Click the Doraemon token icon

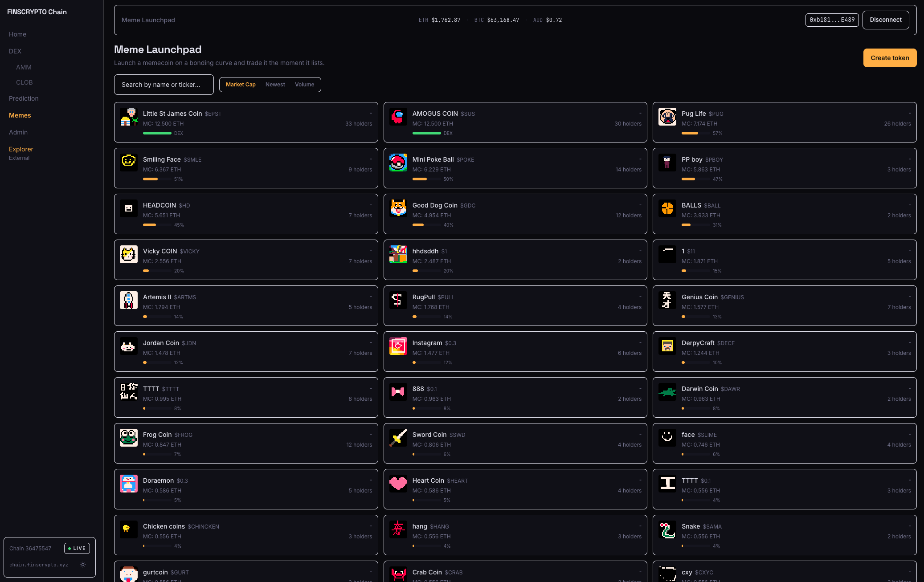pos(129,484)
